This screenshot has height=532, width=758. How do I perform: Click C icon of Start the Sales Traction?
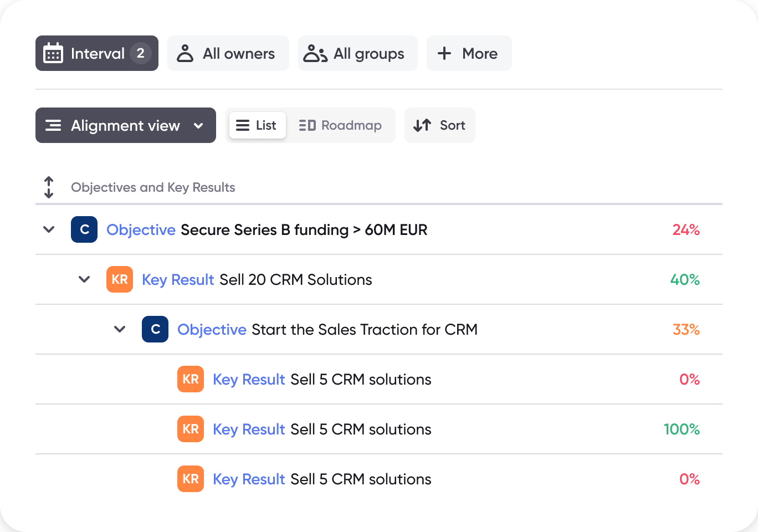coord(155,329)
